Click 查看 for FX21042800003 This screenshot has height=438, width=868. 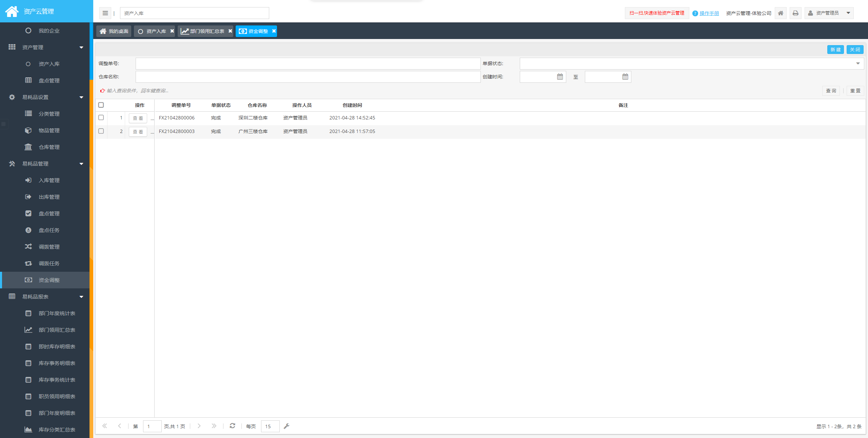click(138, 132)
